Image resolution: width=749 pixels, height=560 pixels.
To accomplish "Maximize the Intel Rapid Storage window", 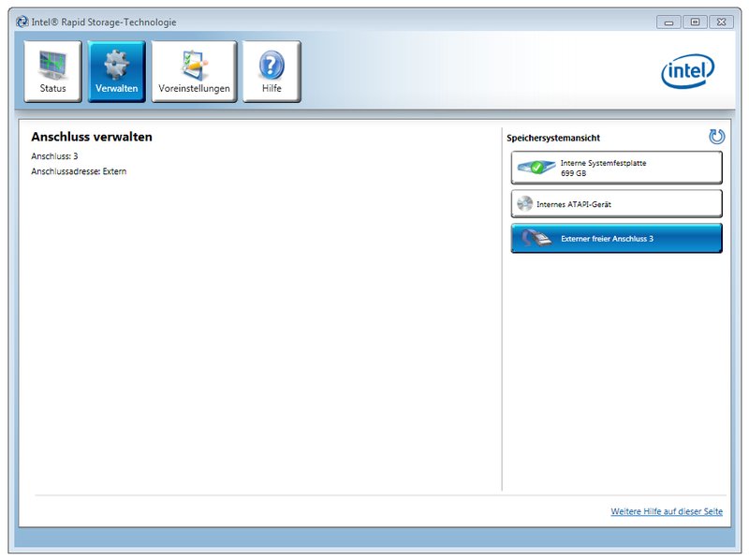I will pos(695,22).
